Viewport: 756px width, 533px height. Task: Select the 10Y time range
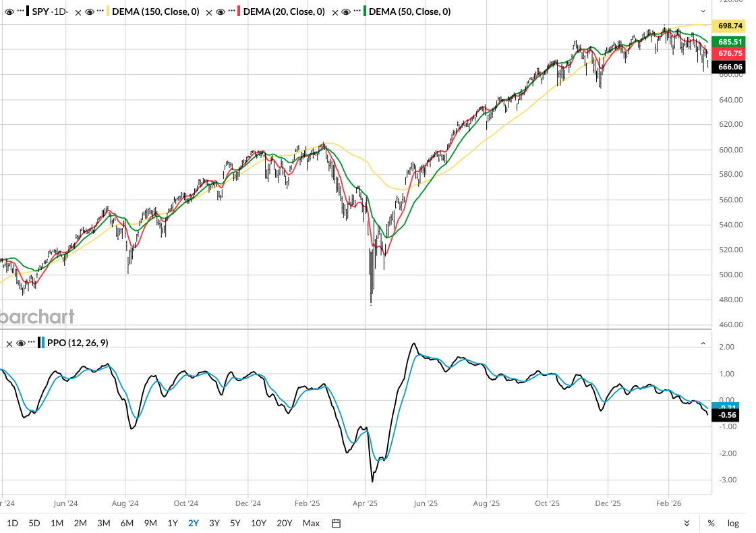click(x=258, y=524)
